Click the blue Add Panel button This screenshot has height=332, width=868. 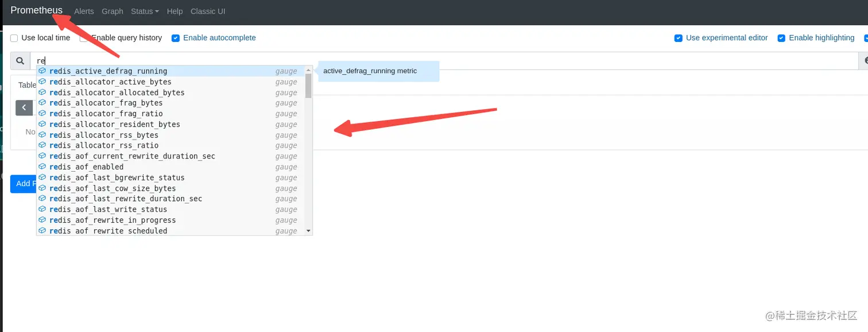(x=23, y=184)
